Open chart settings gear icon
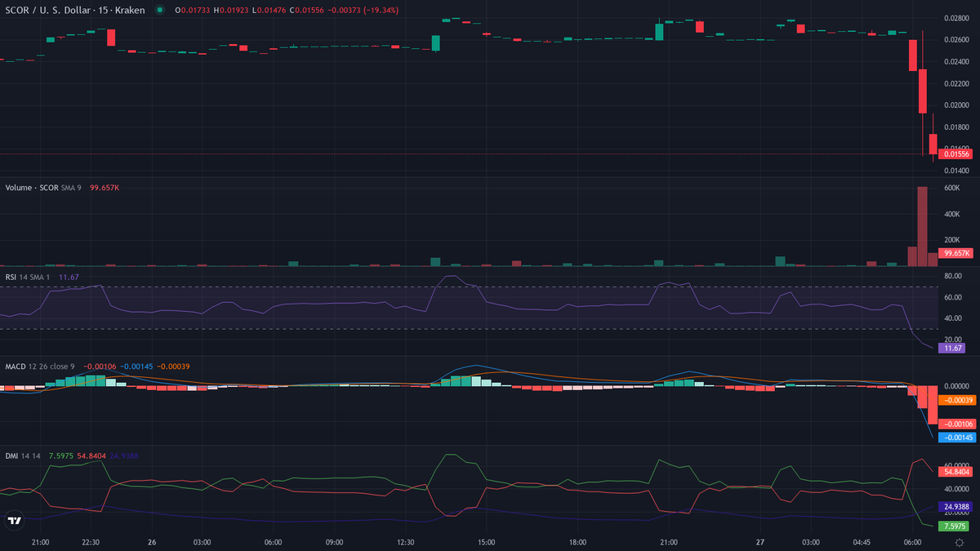980x551 pixels. click(x=959, y=542)
